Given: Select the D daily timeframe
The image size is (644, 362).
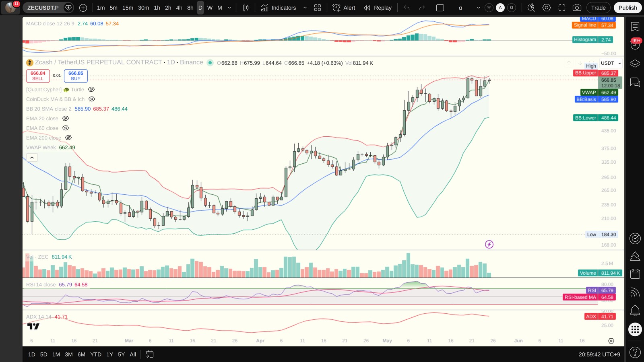Looking at the screenshot, I should pos(200,8).
